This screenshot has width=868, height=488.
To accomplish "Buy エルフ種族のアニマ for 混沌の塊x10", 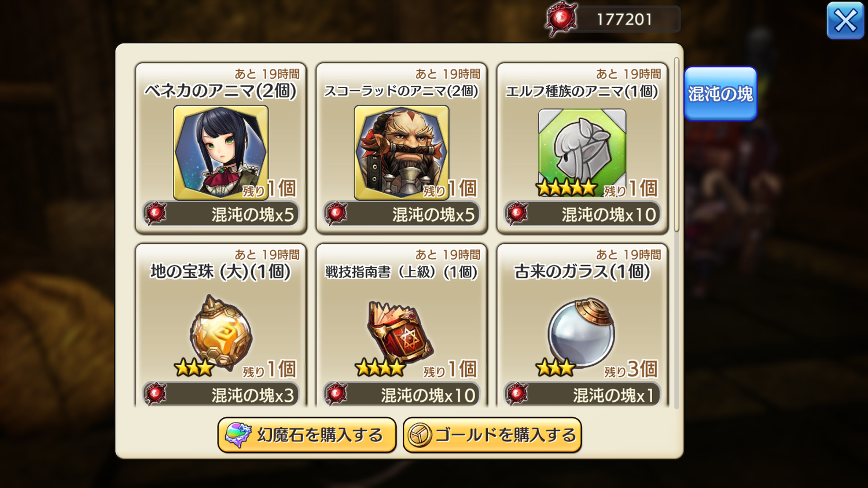I will pos(582,214).
